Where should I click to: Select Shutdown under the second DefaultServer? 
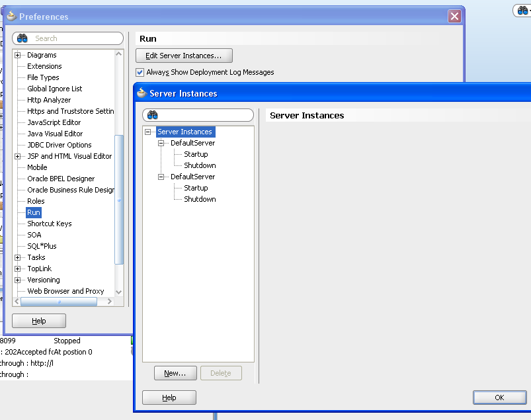point(200,199)
